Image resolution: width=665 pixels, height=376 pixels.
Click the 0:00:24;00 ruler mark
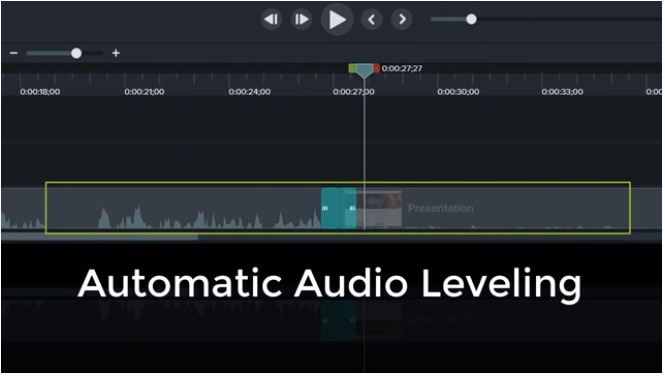[249, 92]
